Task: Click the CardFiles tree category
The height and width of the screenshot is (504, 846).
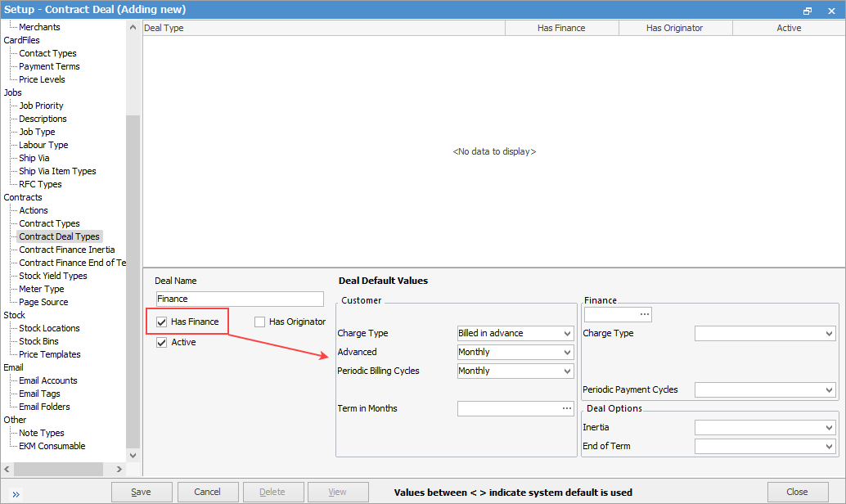Action: point(21,40)
